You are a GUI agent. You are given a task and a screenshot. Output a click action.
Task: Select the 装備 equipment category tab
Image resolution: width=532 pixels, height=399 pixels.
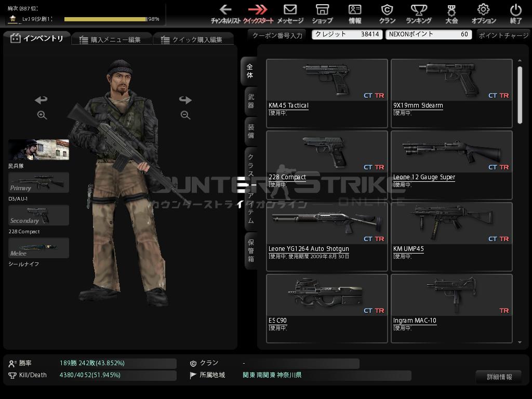251,131
